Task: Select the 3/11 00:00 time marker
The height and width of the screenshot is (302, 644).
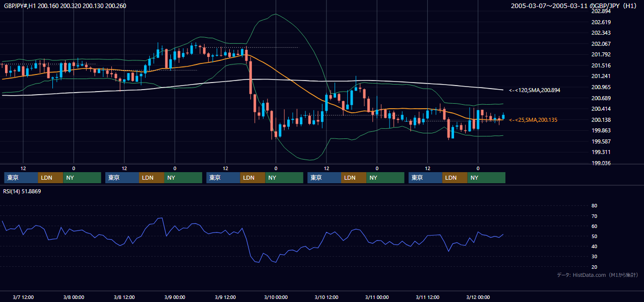Action: tap(377, 297)
